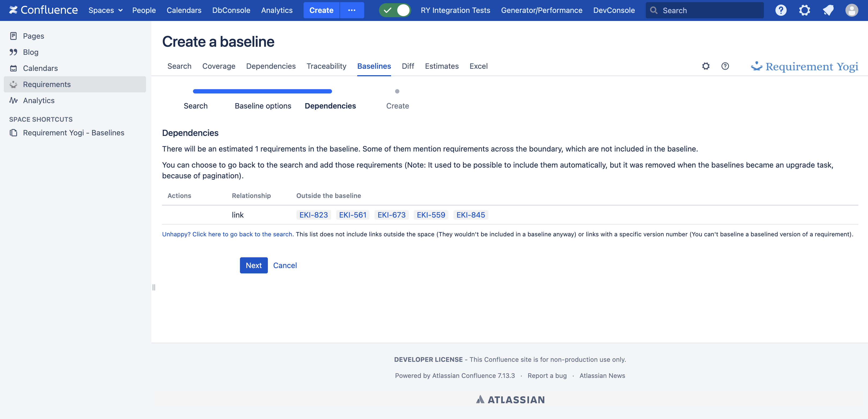
Task: Switch to the Traceability tab
Action: (326, 66)
